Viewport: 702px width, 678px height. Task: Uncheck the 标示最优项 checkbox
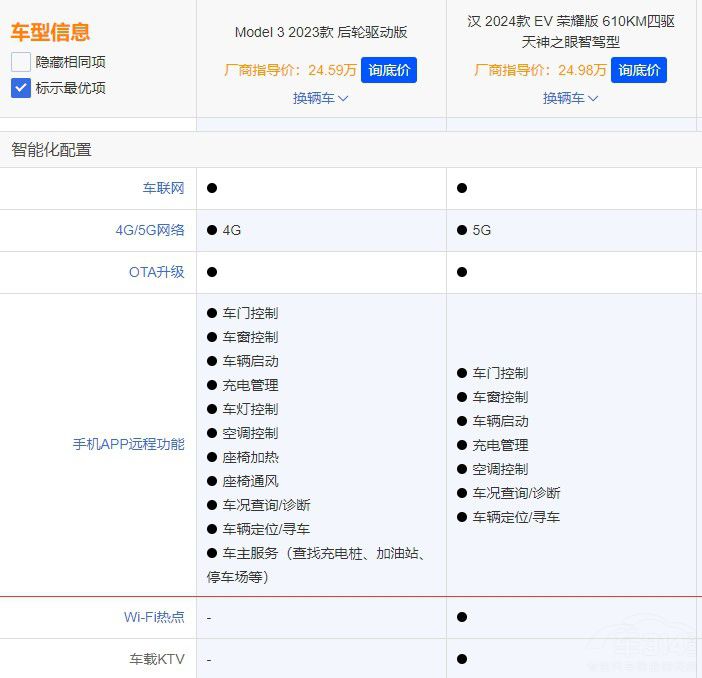click(21, 88)
